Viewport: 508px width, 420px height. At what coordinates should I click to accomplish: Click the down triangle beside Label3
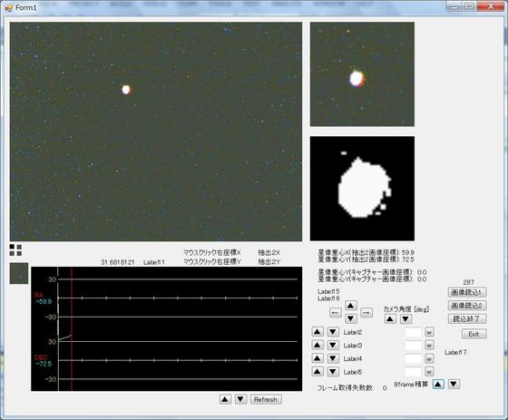tap(333, 345)
